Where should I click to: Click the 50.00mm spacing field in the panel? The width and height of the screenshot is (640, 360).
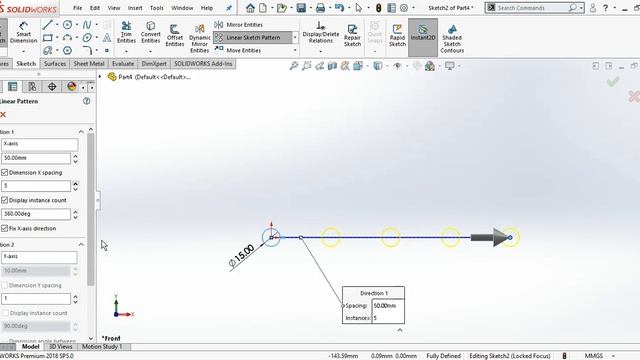(x=36, y=158)
